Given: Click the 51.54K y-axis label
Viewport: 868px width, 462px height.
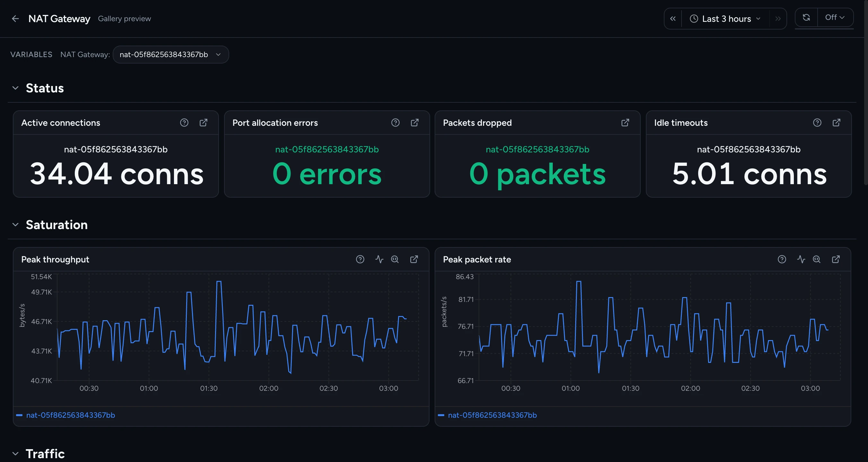Looking at the screenshot, I should pos(41,277).
